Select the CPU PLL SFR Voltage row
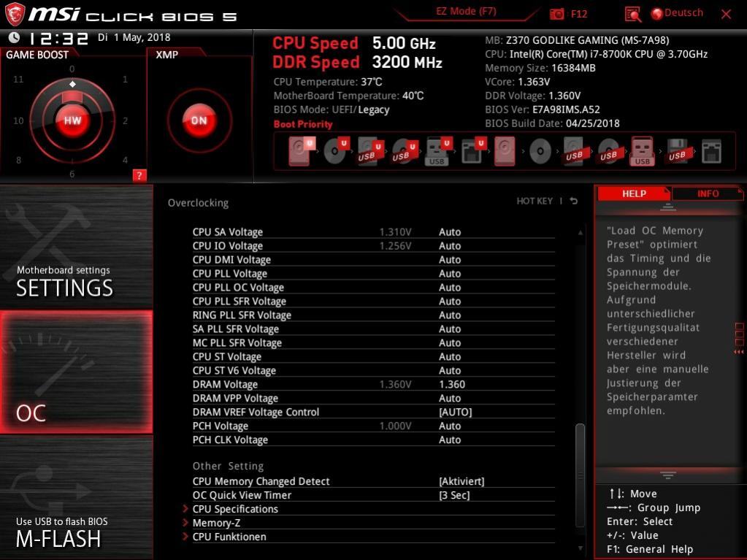Image resolution: width=747 pixels, height=560 pixels. coord(374,301)
